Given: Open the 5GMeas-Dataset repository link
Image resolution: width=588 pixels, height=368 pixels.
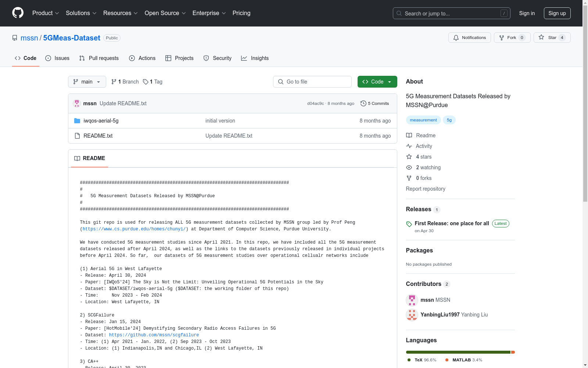Looking at the screenshot, I should (x=72, y=38).
